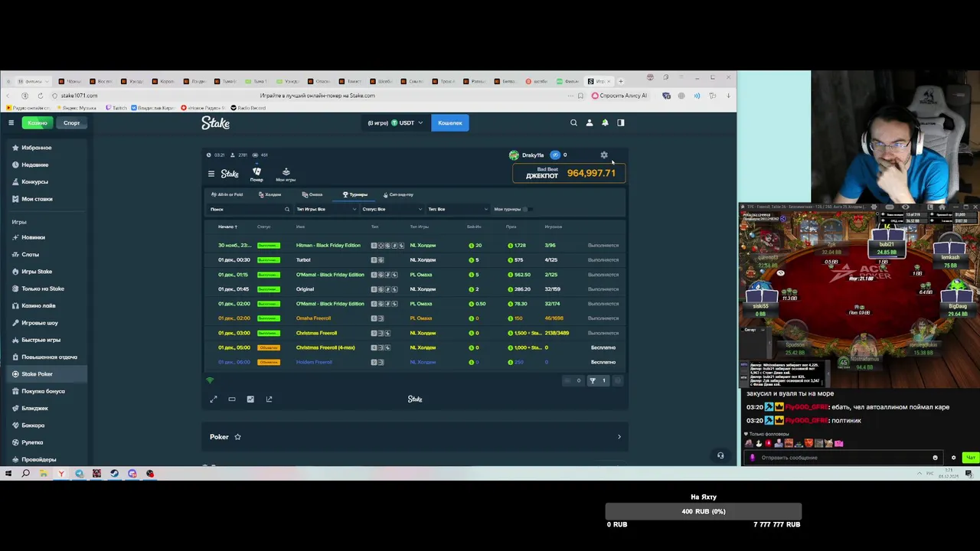
Task: Toggle the Мои турниры switch
Action: [528, 209]
